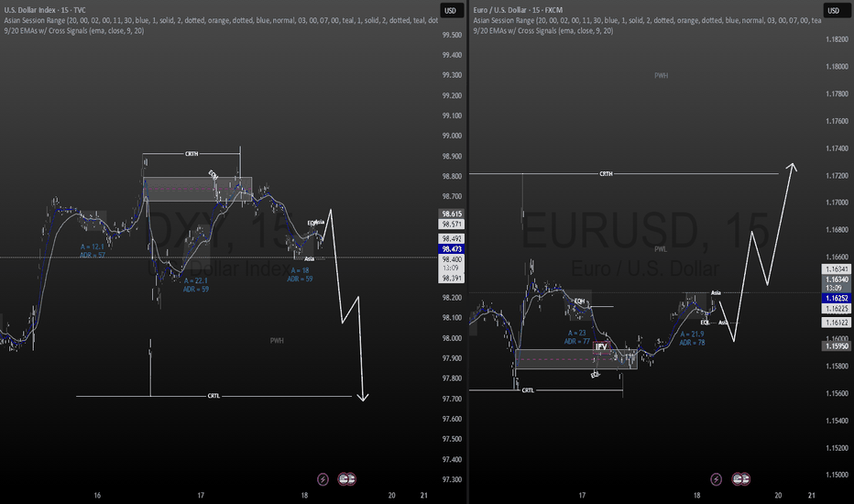Click the 98.615 price label on the DXY scale
Screen dimensions: 854x504
pos(452,214)
